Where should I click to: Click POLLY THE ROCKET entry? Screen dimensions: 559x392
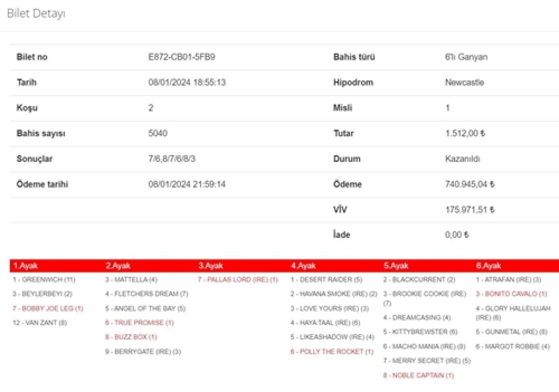332,352
